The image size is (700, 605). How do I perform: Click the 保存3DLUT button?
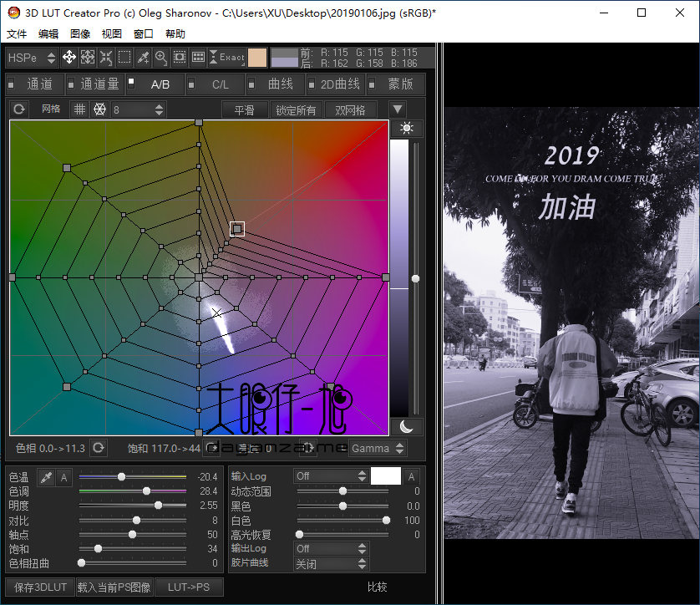pos(40,587)
